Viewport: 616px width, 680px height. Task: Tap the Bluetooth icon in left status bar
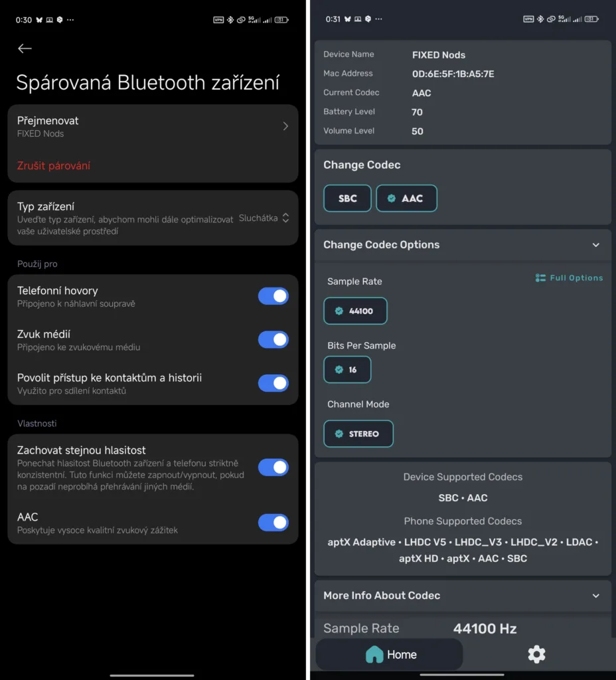tap(230, 20)
